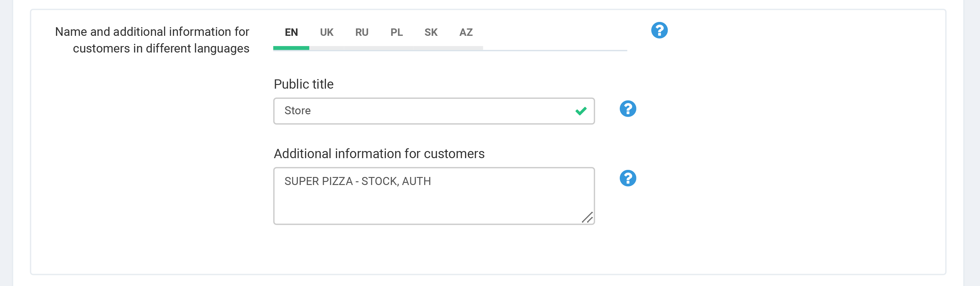Click green checkmark in Public title field

581,111
